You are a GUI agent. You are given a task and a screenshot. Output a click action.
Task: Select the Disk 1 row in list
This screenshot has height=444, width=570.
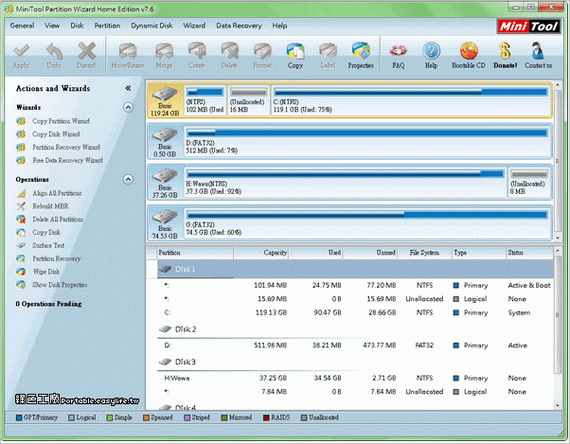coord(356,269)
